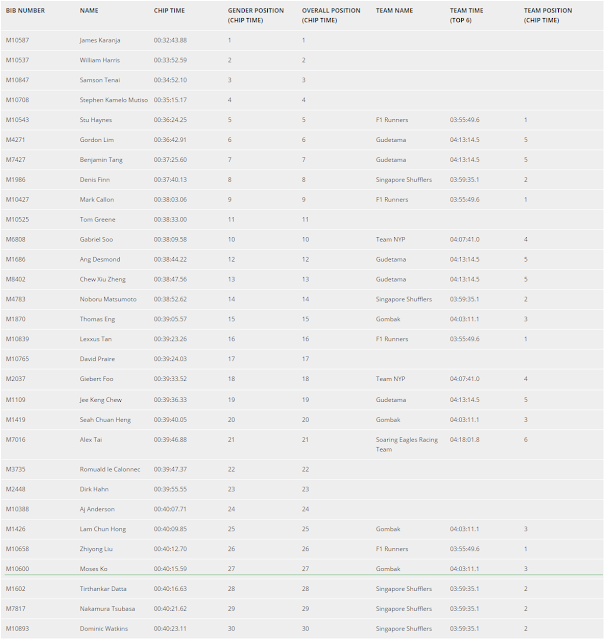Select the NAME column header
Screen dimensions: 605x640
tap(89, 11)
